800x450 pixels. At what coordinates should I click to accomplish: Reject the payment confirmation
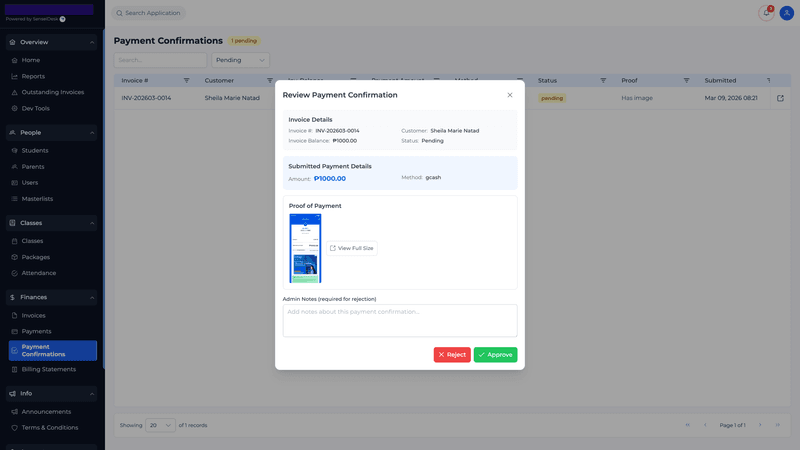coord(452,355)
